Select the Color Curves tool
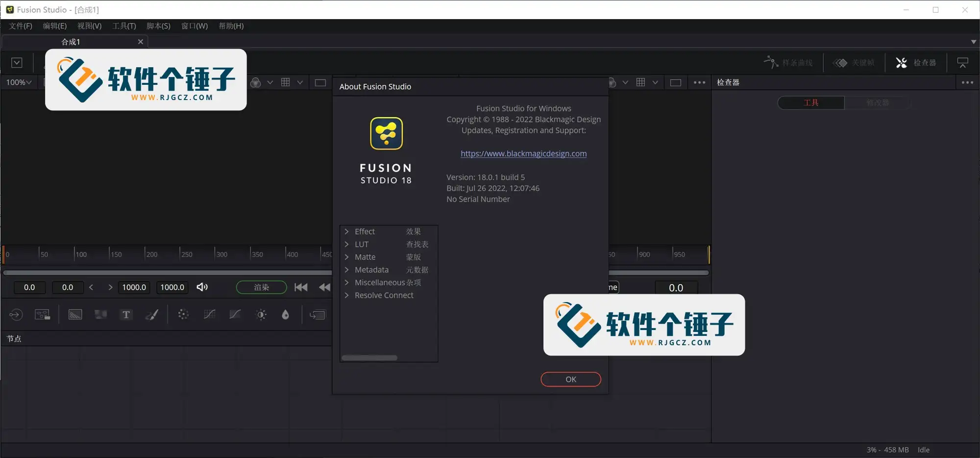 click(209, 314)
